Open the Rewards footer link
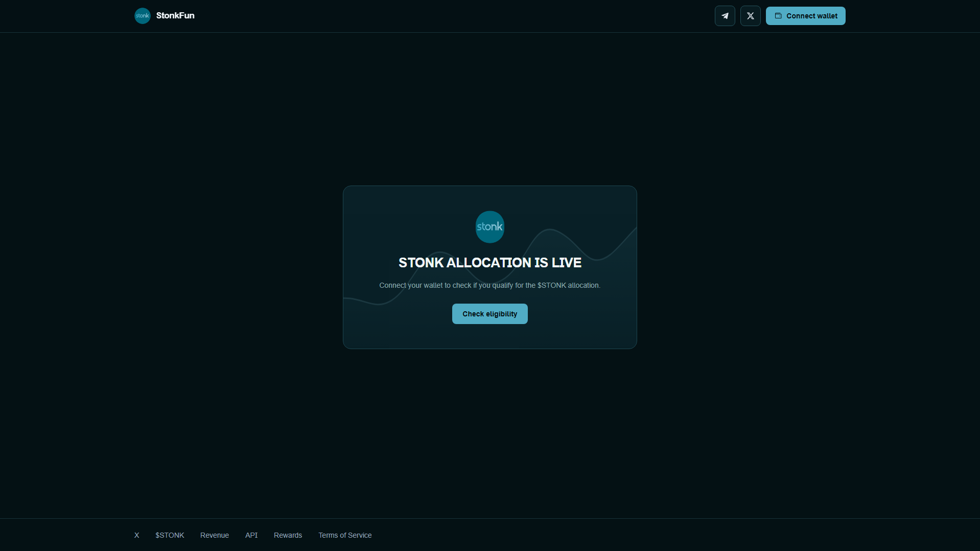Image resolution: width=980 pixels, height=551 pixels. coord(288,535)
